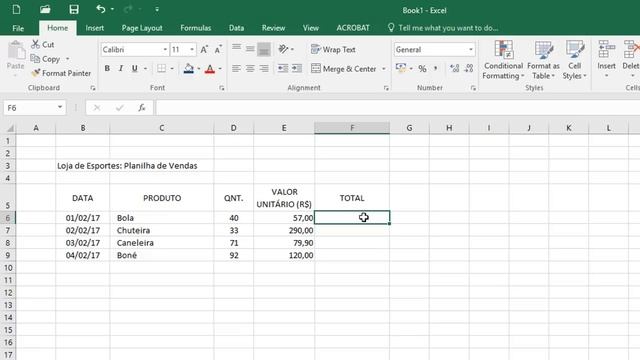Click the Orientation text angle icon

283,49
